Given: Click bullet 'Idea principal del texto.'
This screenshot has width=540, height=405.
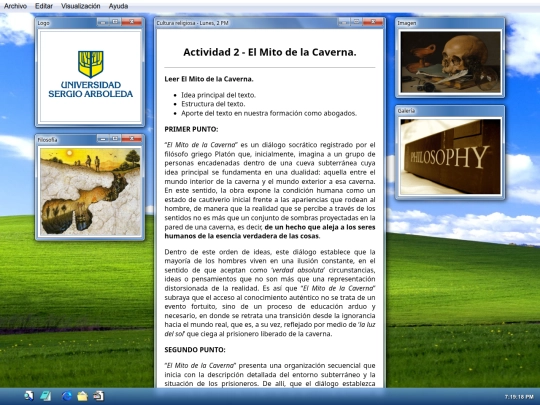Looking at the screenshot, I should coord(218,95).
